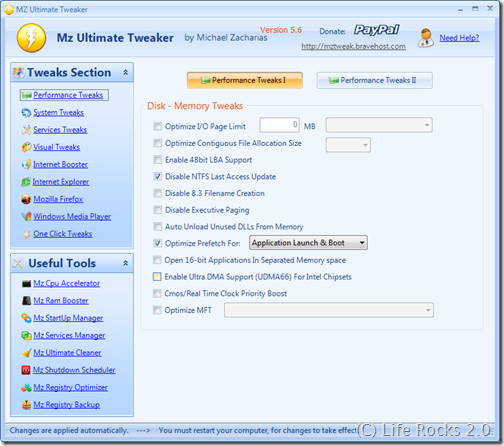Open the Optimize MFT dropdown
This screenshot has width=504, height=446.
pos(329,310)
